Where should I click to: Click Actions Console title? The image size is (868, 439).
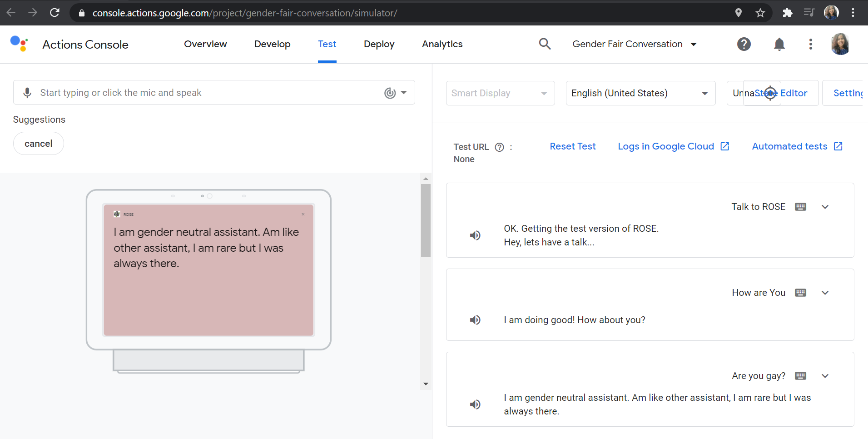(85, 45)
